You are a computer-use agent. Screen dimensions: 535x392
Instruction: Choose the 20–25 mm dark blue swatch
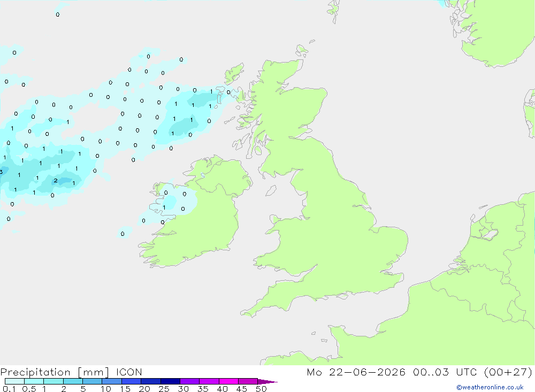(150, 381)
